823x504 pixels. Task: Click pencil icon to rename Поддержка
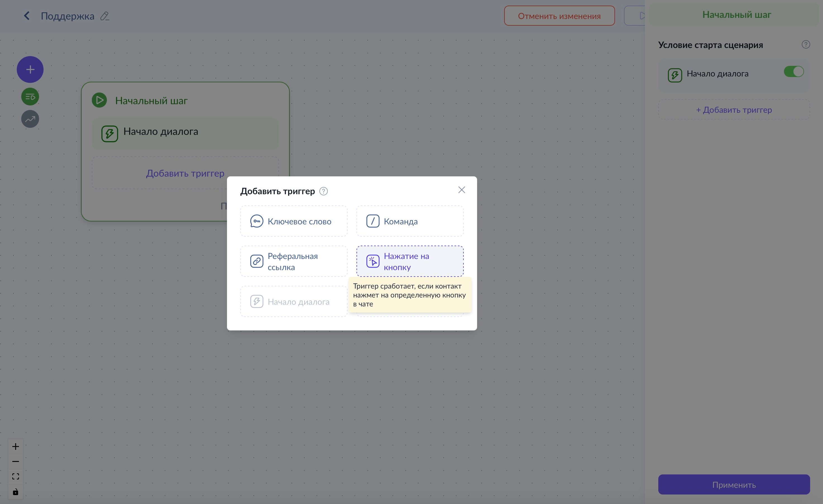104,16
